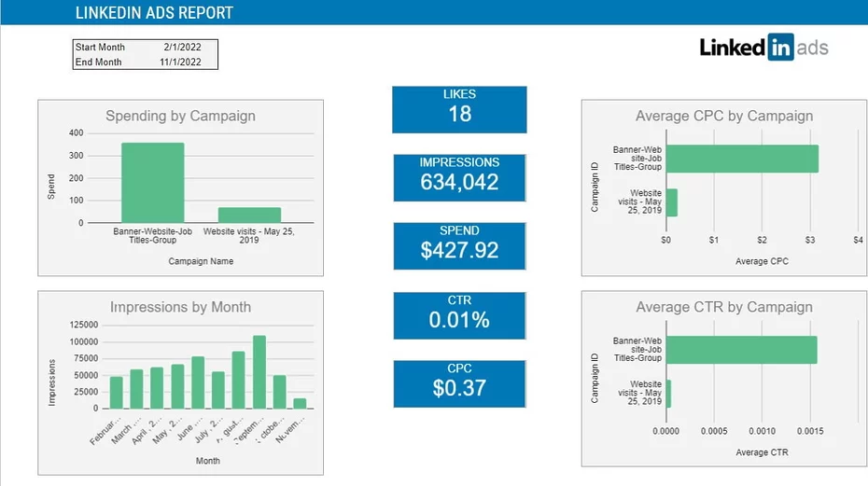Screen dimensions: 868x486
Task: Click the LinkedIn ads logo
Action: click(x=763, y=47)
